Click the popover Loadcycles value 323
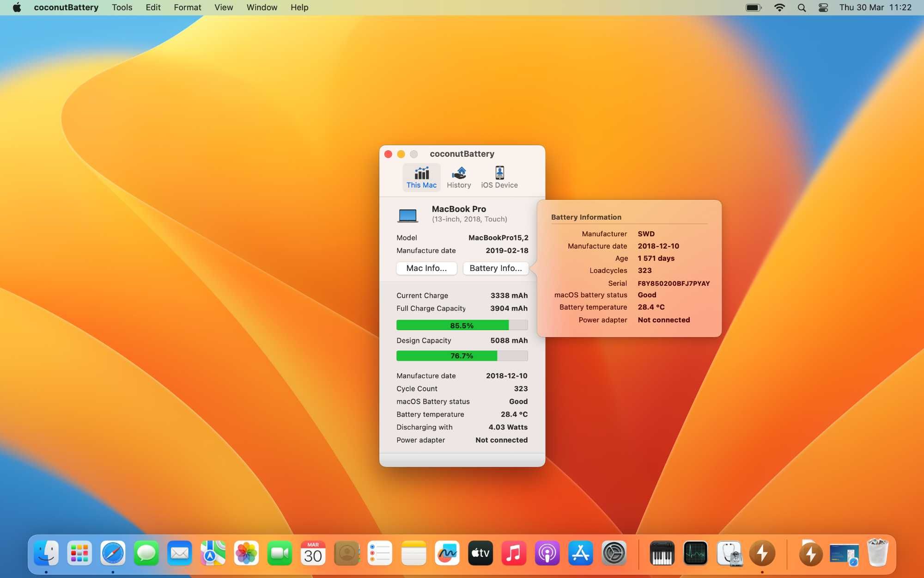Viewport: 924px width, 578px height. point(644,271)
